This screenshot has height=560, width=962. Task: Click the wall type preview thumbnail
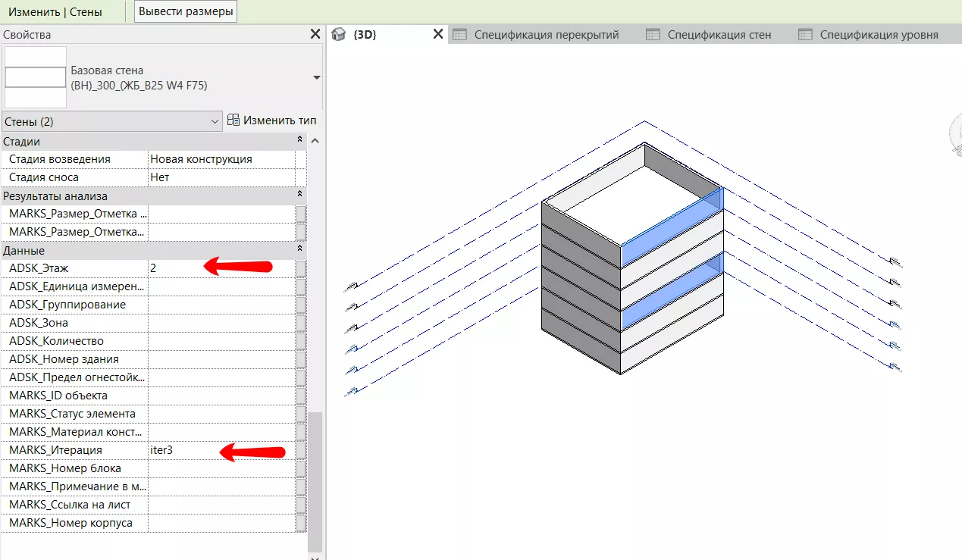35,77
